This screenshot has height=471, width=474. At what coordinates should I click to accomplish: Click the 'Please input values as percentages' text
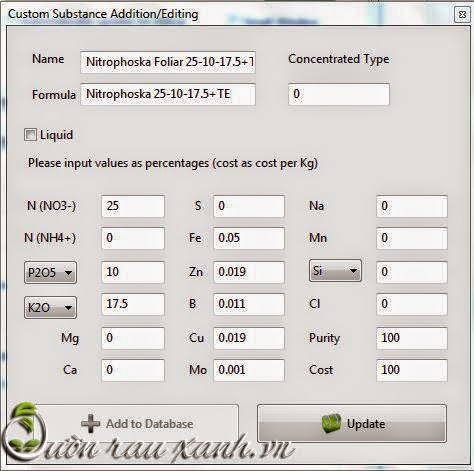point(118,163)
